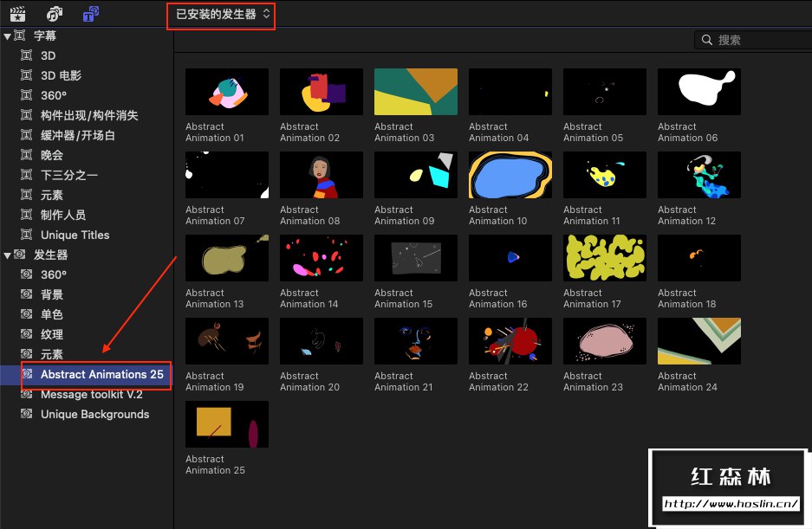Screen dimensions: 812x529
Task: Select Abstract Animation 14 thumbnail
Action: pyautogui.click(x=321, y=258)
